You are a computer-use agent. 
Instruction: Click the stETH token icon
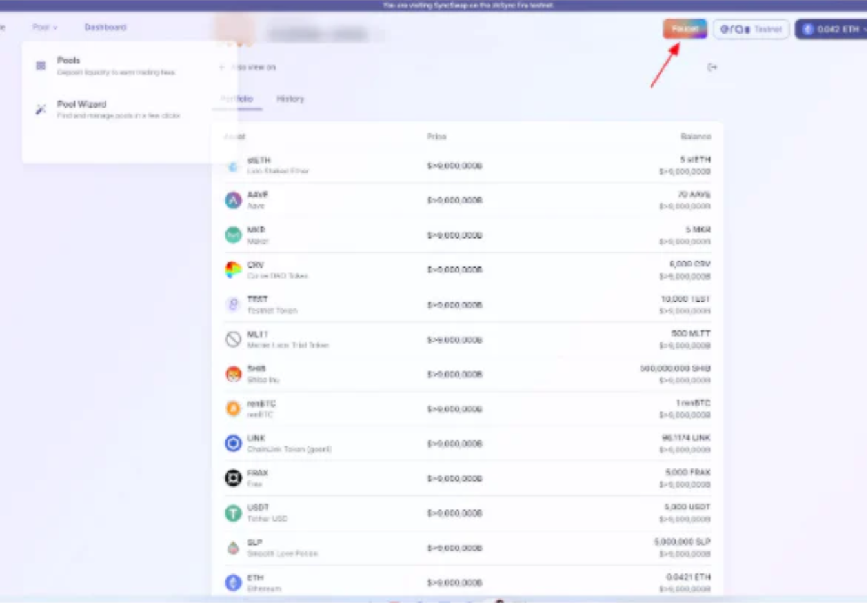pyautogui.click(x=233, y=166)
